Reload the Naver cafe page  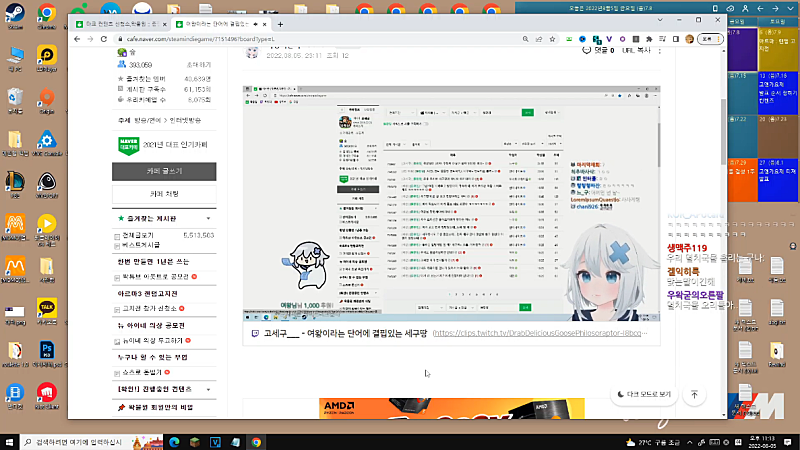coord(104,39)
